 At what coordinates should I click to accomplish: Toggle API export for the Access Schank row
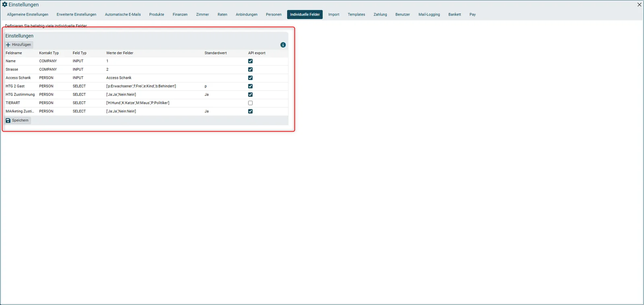click(x=250, y=78)
